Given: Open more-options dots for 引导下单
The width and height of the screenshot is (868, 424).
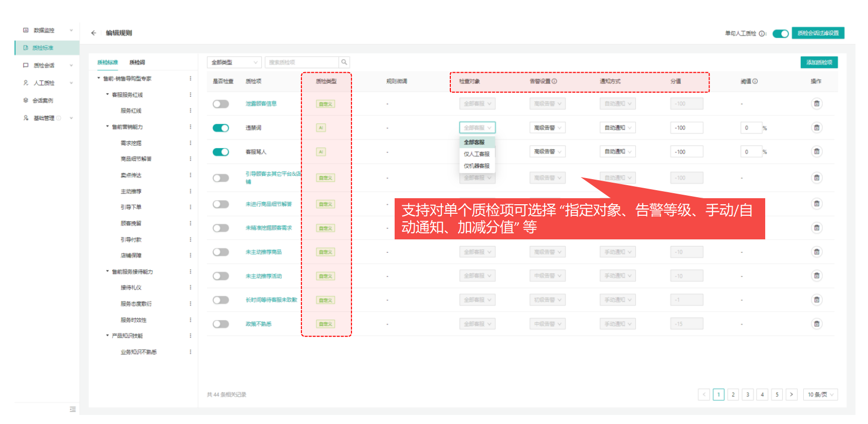Looking at the screenshot, I should [191, 207].
